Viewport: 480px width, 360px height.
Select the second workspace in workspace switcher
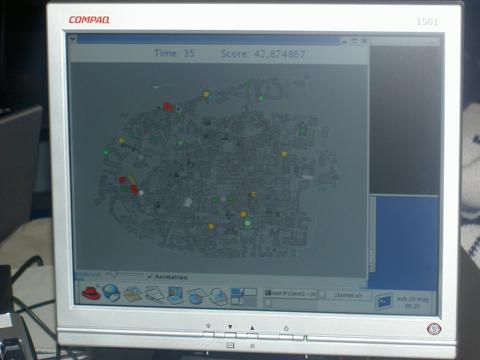[250, 292]
